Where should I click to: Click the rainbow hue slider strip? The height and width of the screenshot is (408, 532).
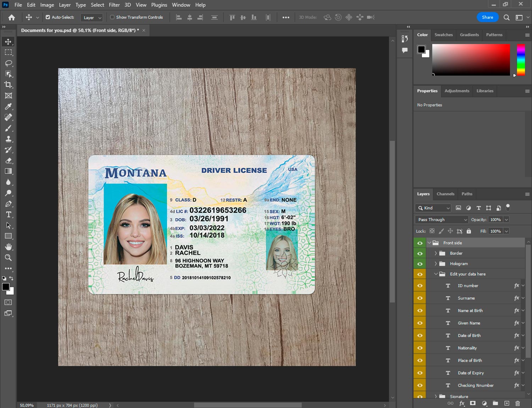coord(521,60)
